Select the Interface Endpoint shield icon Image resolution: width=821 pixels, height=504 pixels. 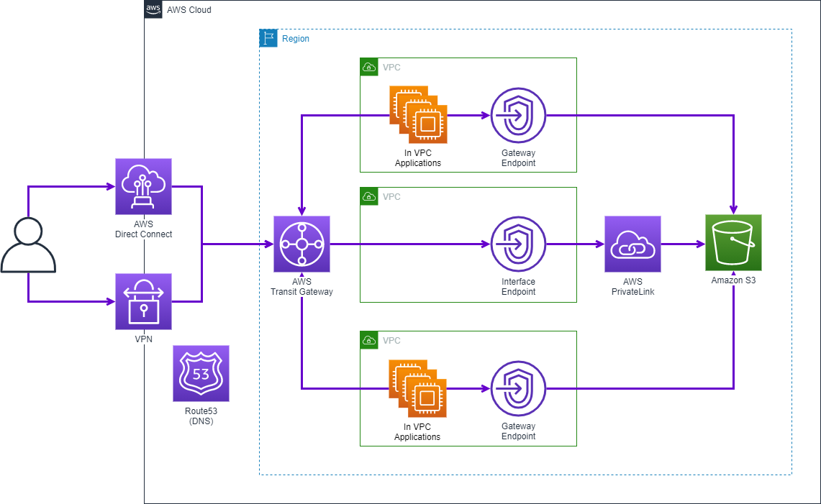(x=518, y=244)
